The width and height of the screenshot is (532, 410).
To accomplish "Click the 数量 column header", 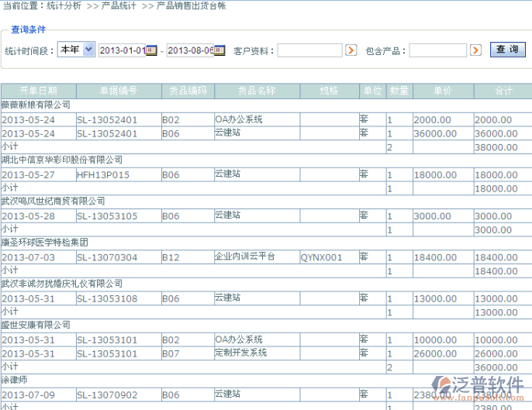I will click(x=399, y=91).
